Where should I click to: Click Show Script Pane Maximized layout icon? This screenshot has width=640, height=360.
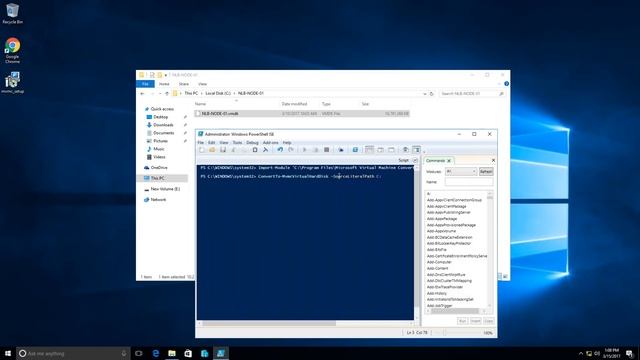391,150
